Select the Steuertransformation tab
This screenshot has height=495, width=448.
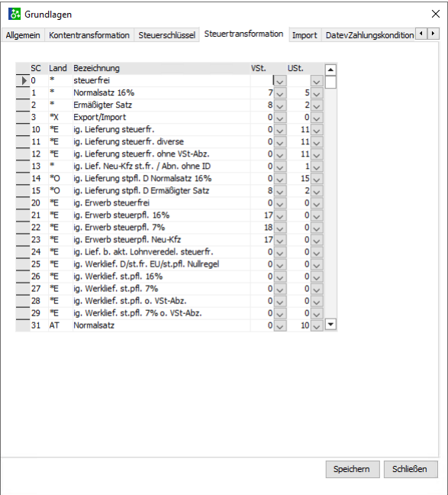[243, 34]
